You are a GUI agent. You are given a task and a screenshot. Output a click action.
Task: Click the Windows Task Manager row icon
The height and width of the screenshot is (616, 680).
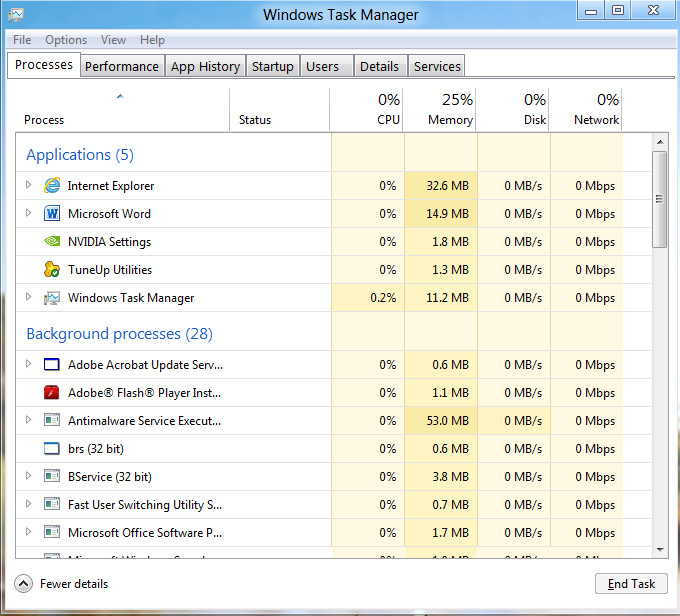52,298
